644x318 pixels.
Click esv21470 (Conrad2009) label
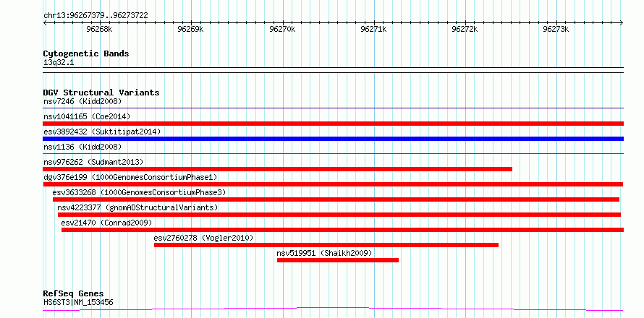[x=106, y=223]
